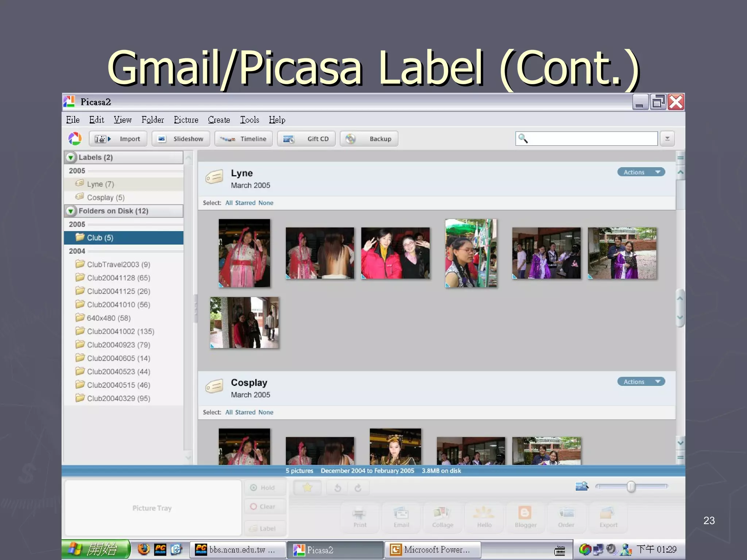Screen dimensions: 747x560
Task: Open the Edit menu
Action: point(96,120)
